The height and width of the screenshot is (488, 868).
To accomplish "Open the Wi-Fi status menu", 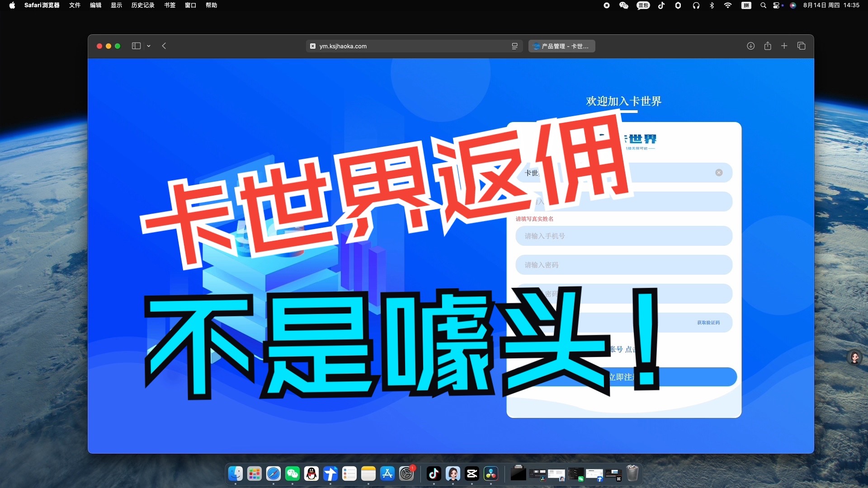I will pos(728,5).
